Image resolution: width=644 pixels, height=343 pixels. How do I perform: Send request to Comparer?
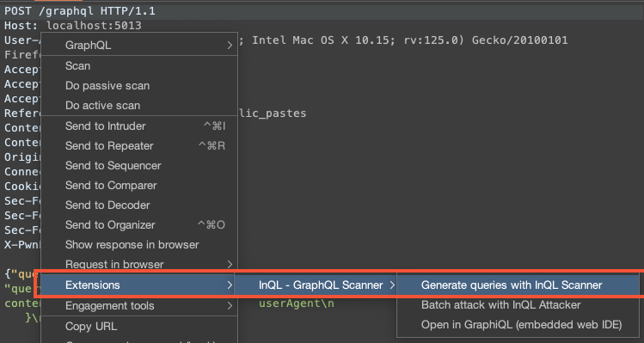[139, 186]
